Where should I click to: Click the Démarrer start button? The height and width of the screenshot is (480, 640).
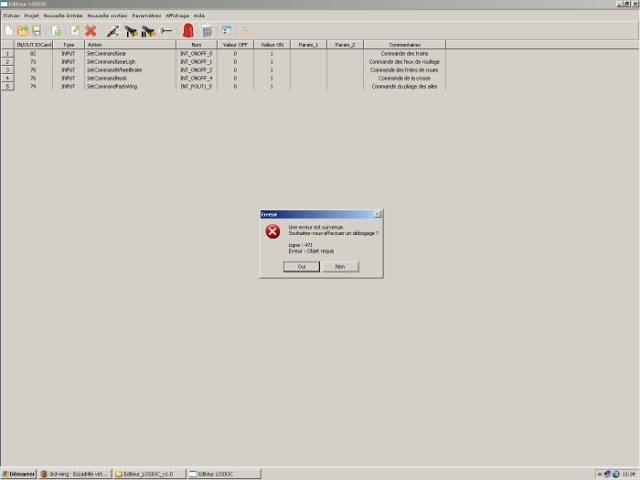click(19, 473)
